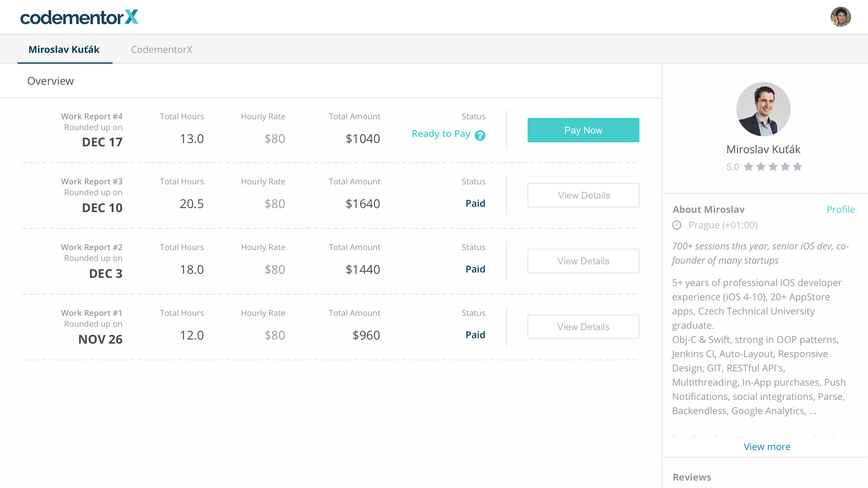The width and height of the screenshot is (868, 488).
Task: Click the fifth rating star
Action: [797, 167]
